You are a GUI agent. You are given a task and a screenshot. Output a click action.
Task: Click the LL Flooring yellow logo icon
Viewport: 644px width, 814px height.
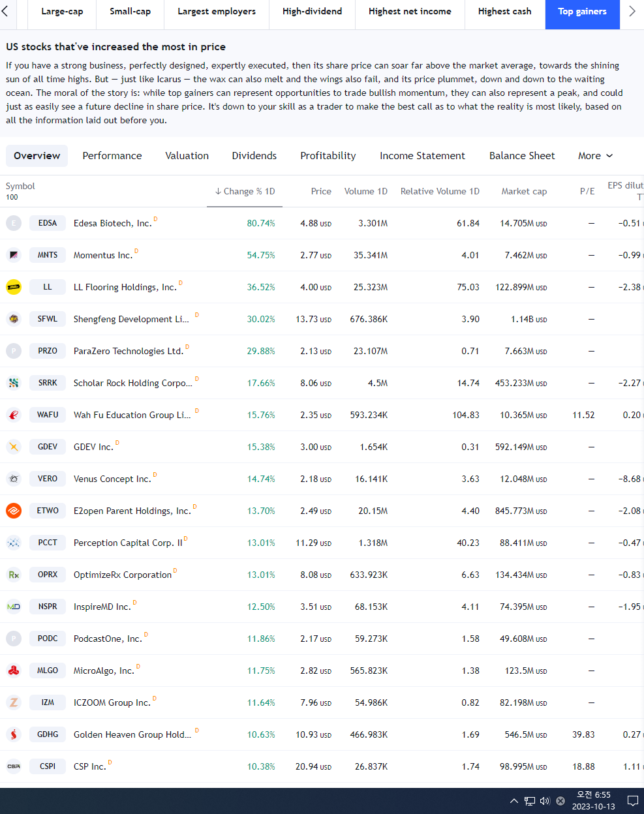point(14,287)
